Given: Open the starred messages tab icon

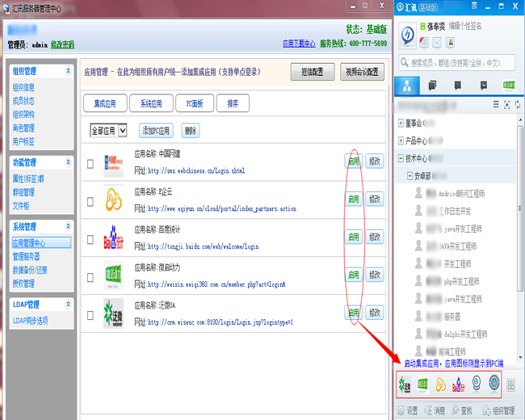Looking at the screenshot, I should 484,86.
